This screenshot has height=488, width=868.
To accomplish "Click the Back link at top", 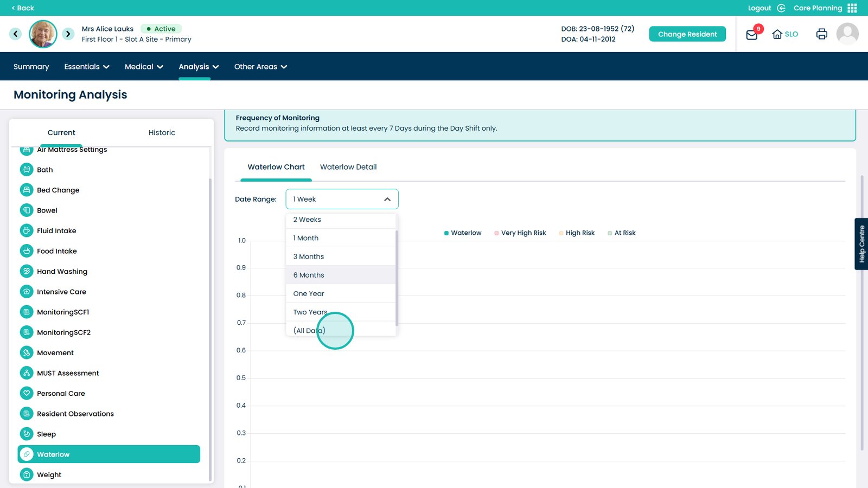I will pos(23,8).
